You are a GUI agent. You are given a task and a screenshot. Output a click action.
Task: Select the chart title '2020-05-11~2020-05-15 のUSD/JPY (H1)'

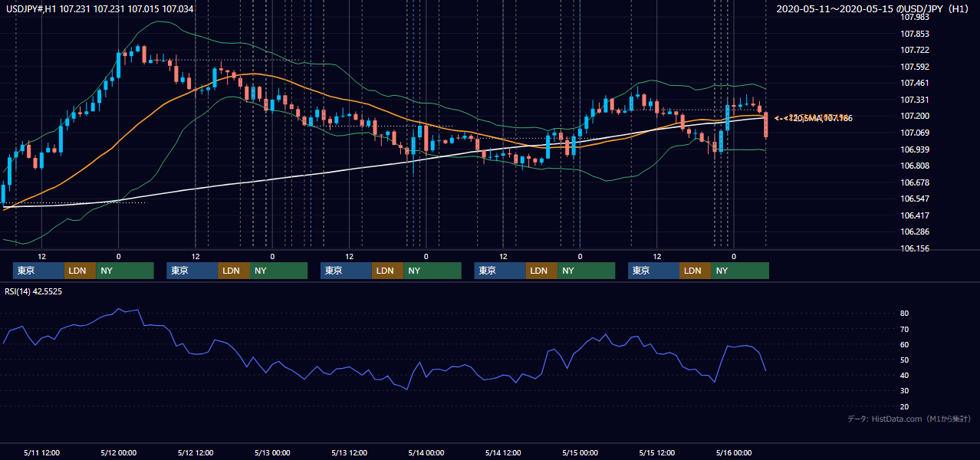coord(874,9)
